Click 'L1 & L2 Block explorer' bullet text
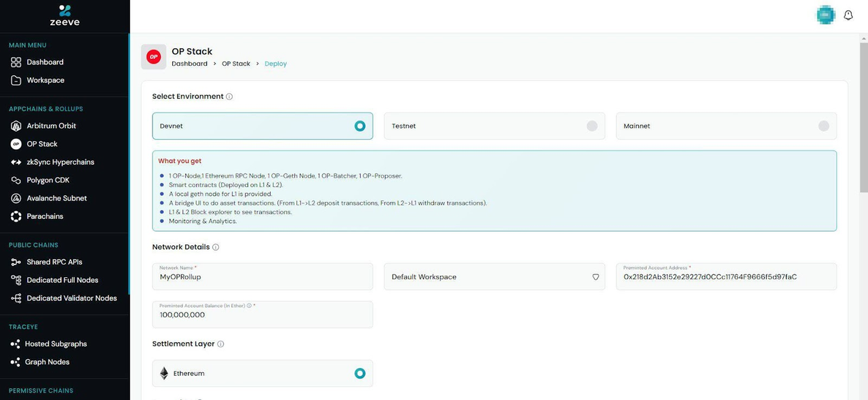Image resolution: width=868 pixels, height=400 pixels. point(231,212)
